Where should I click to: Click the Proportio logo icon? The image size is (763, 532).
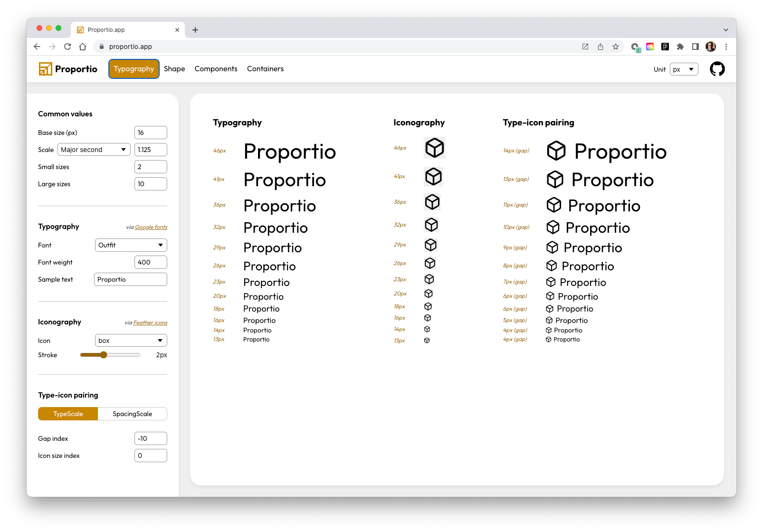point(45,69)
